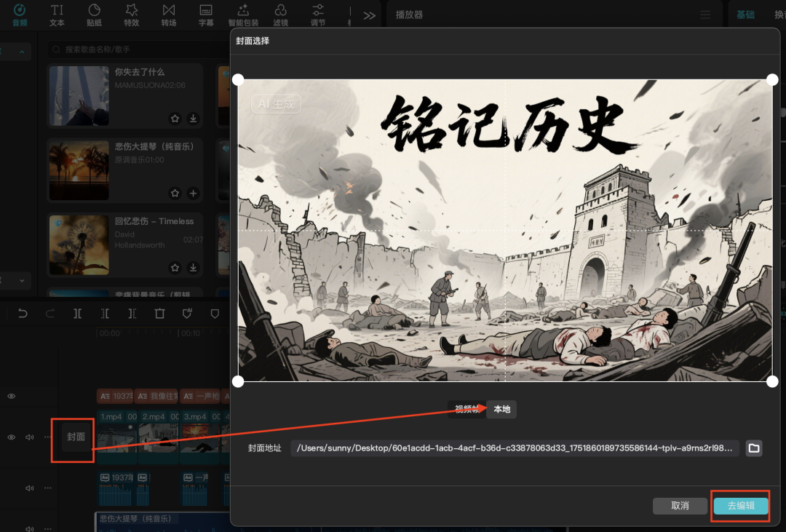Click the 取消 button in the dialog
The image size is (786, 532).
coord(680,506)
